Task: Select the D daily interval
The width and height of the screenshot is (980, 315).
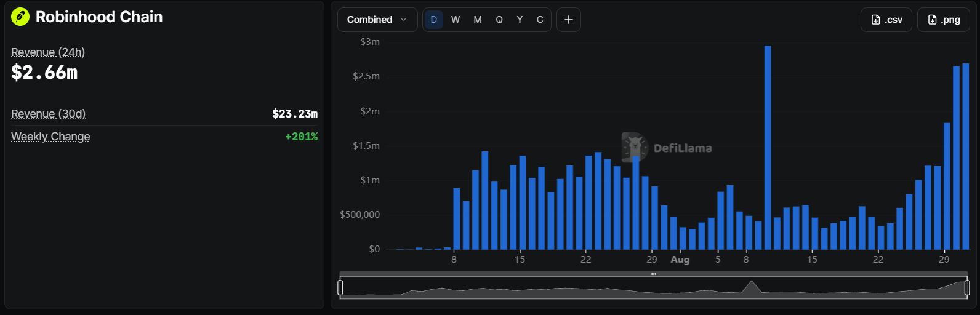Action: [433, 20]
